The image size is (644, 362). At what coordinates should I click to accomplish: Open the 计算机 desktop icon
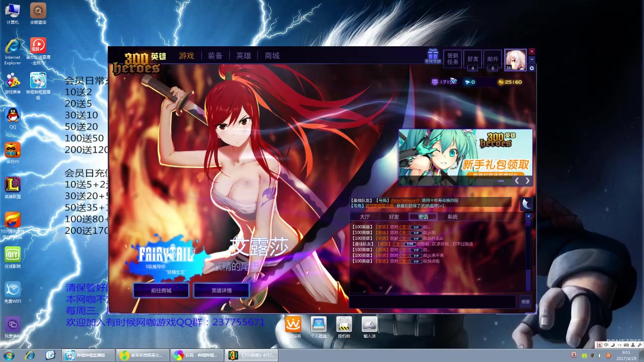pos(13,14)
